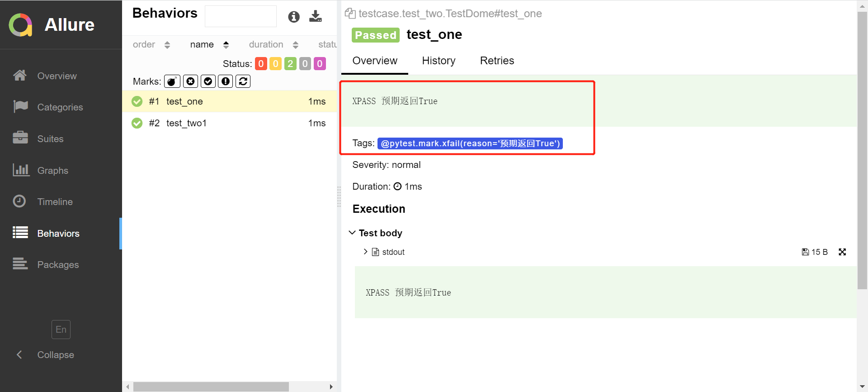Click the right arrow of horizontal scrollbar
The image size is (868, 392).
[x=331, y=387]
